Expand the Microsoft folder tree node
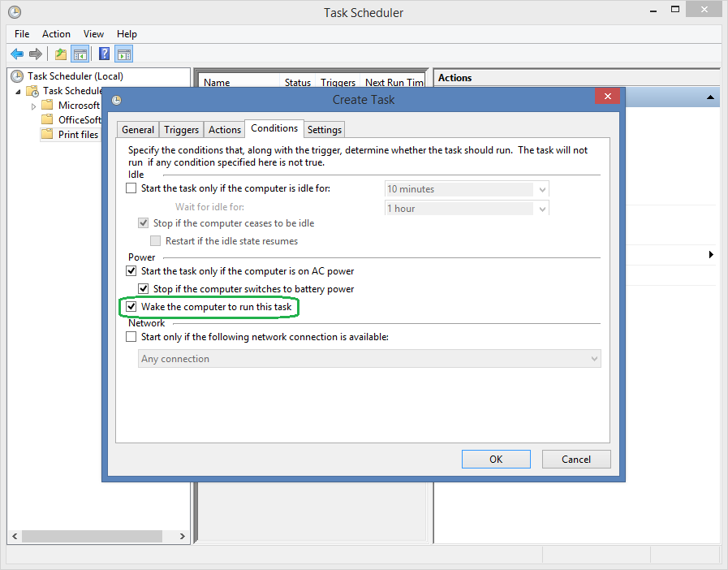Viewport: 728px width, 570px height. coord(33,106)
